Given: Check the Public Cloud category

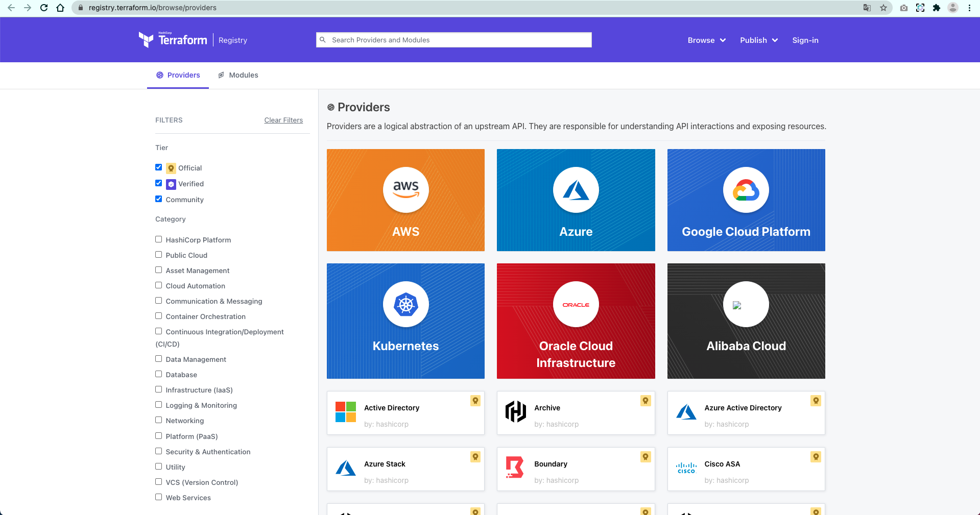Looking at the screenshot, I should 159,255.
